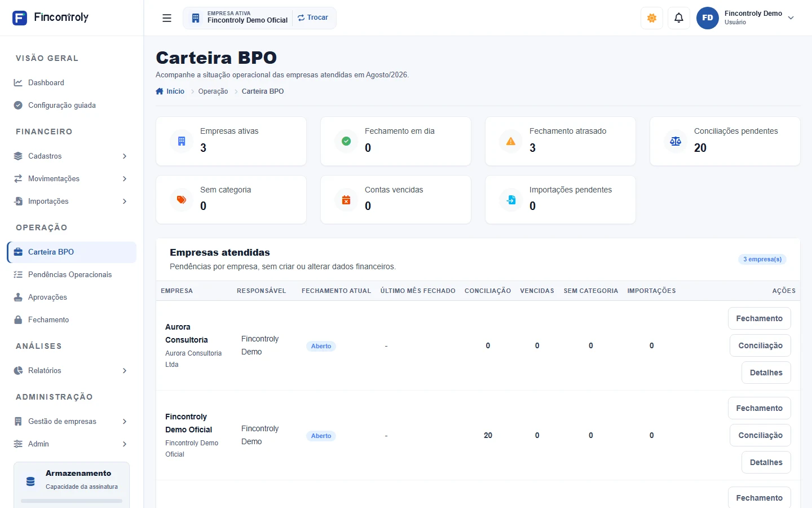Click the Aprovações stamp icon
812x508 pixels.
[18, 297]
